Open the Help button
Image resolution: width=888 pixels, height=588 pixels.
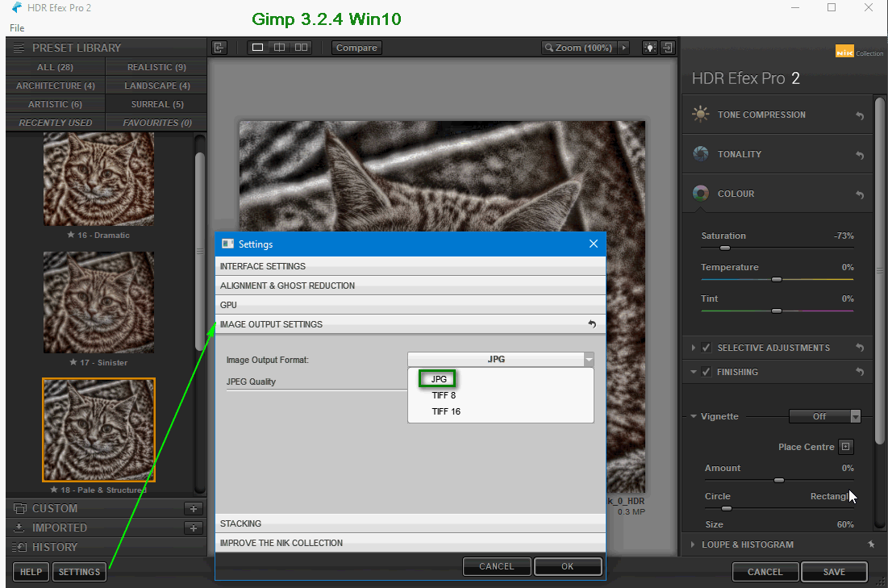click(x=31, y=572)
